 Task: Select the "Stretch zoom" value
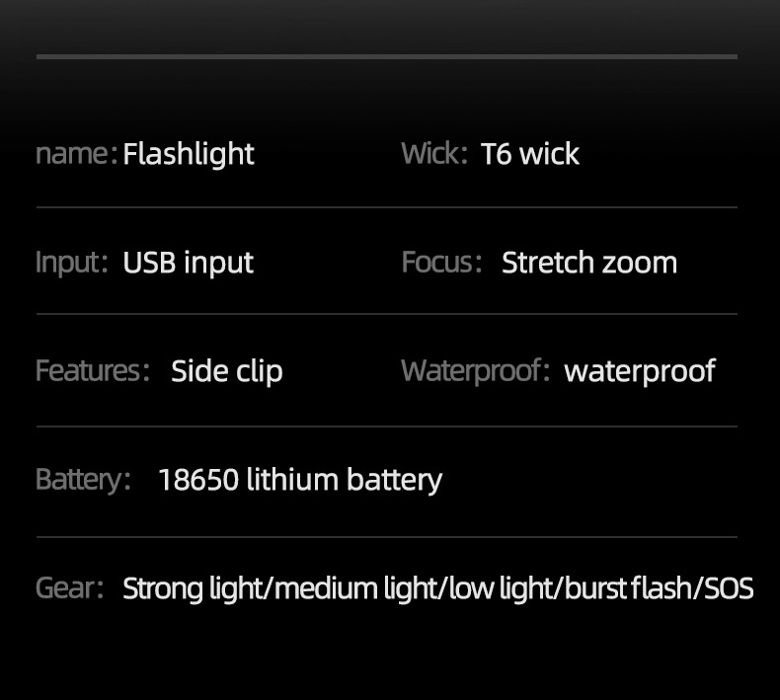point(589,263)
